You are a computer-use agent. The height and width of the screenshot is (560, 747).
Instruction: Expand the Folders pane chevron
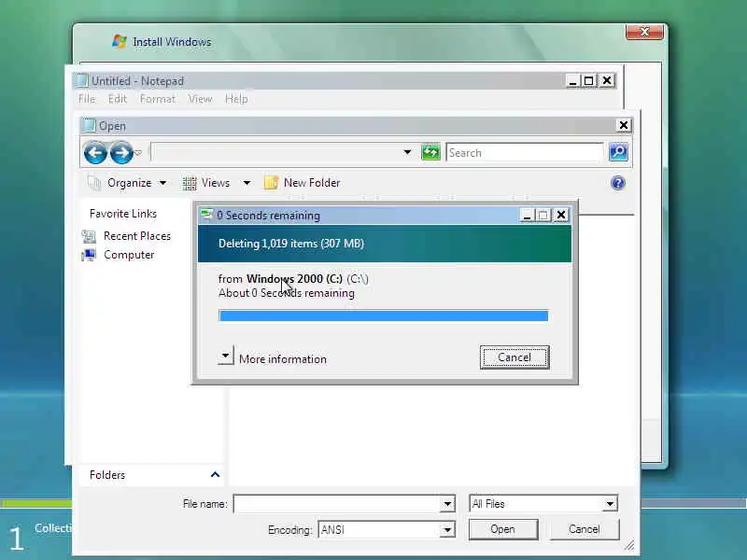(x=215, y=475)
